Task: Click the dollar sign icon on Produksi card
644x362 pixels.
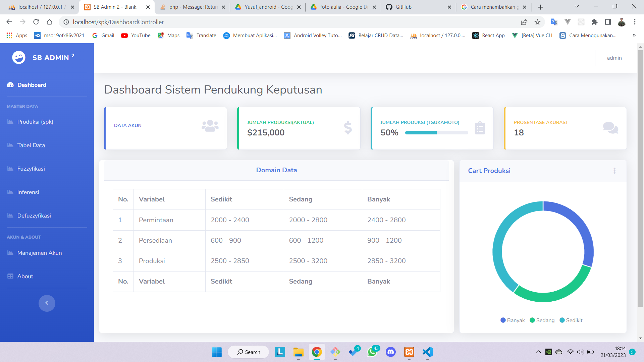Action: click(x=348, y=128)
